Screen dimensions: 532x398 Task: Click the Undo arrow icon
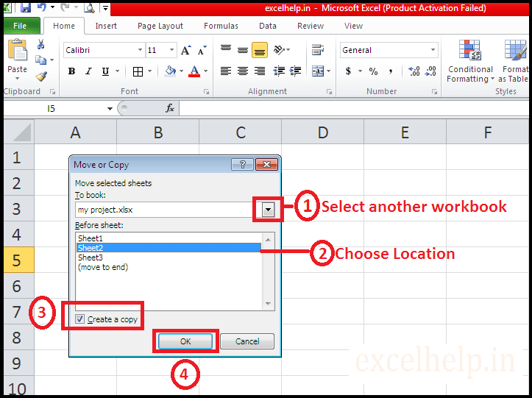43,7
